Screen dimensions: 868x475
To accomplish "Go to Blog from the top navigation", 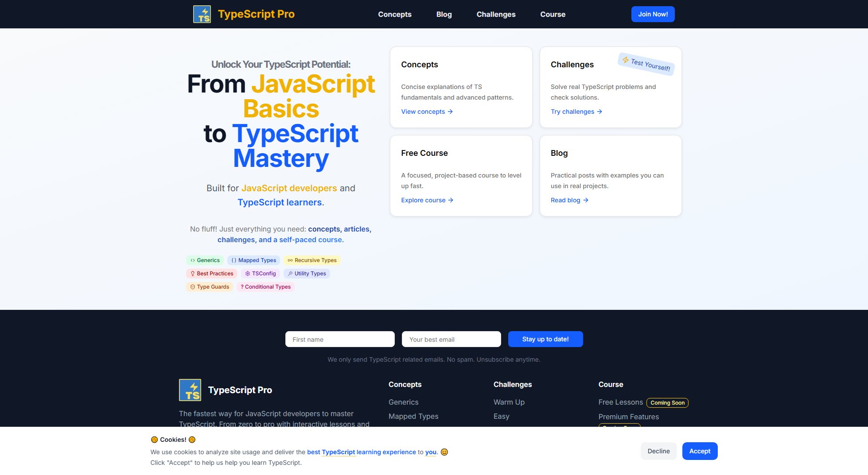I will click(444, 14).
